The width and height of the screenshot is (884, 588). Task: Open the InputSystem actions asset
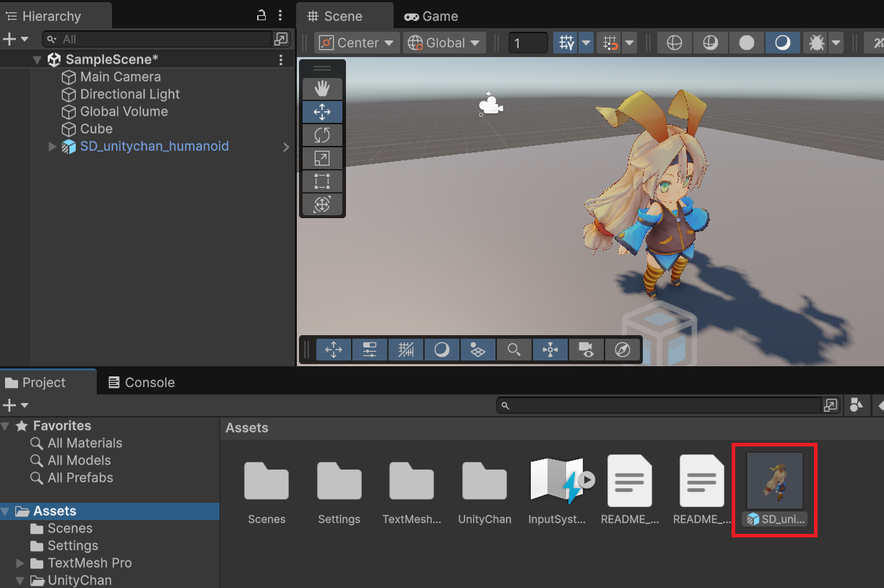[x=556, y=481]
